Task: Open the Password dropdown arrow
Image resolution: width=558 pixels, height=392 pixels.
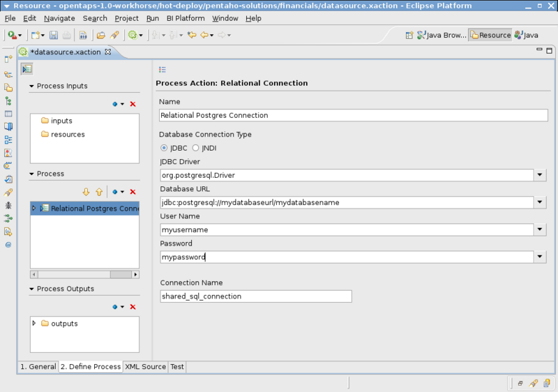Action: coord(540,257)
